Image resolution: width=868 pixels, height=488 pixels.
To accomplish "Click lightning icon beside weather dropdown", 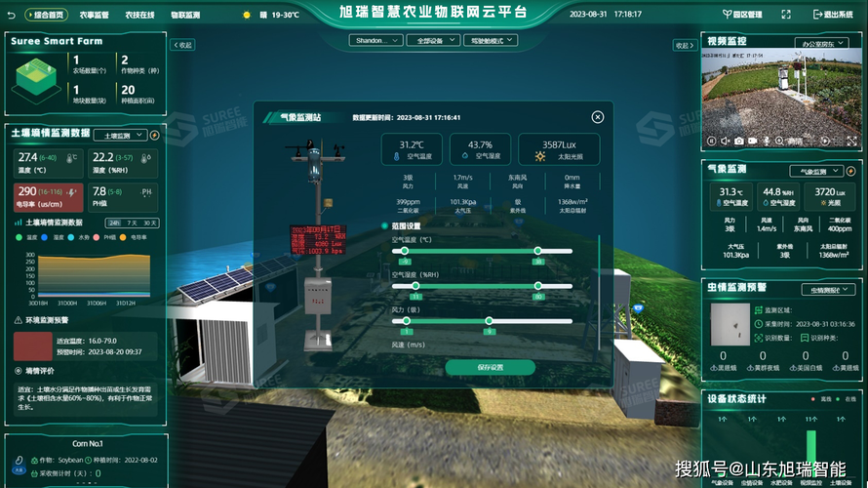I will 850,171.
